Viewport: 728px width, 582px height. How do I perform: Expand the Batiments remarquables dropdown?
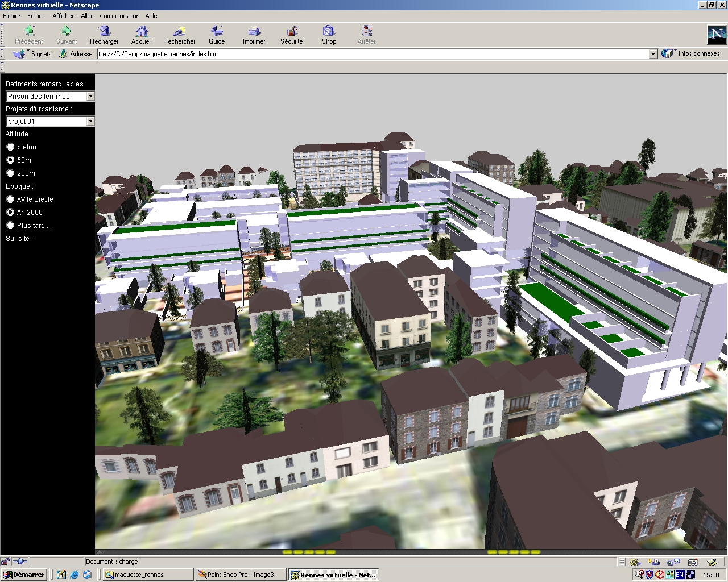pos(90,97)
